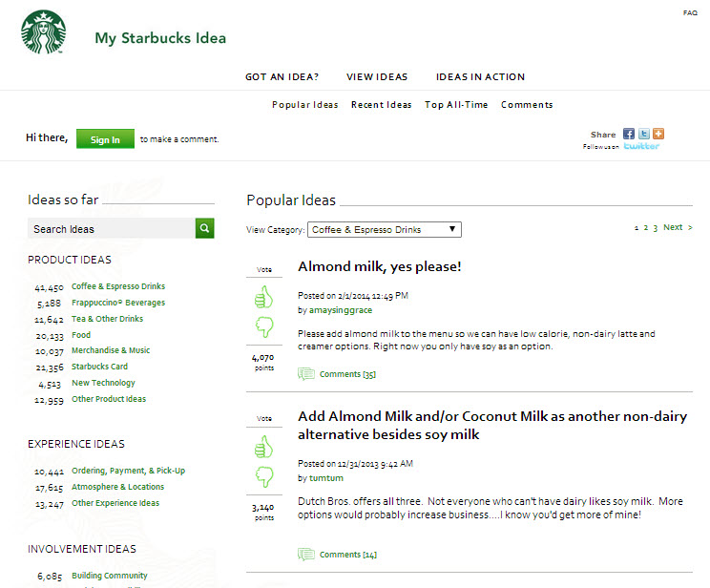Open the 'Almond milk, yes please!' idea
Image resolution: width=710 pixels, height=588 pixels.
[x=380, y=266]
